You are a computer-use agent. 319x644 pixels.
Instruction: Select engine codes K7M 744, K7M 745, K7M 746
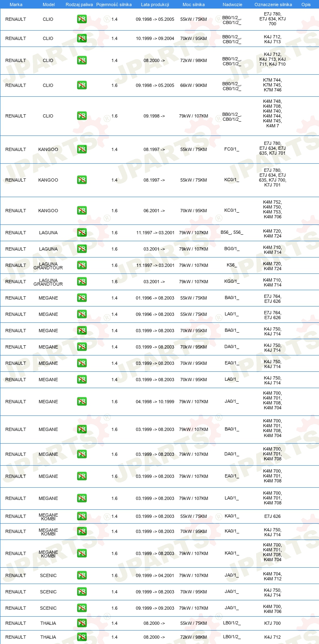coord(272,85)
